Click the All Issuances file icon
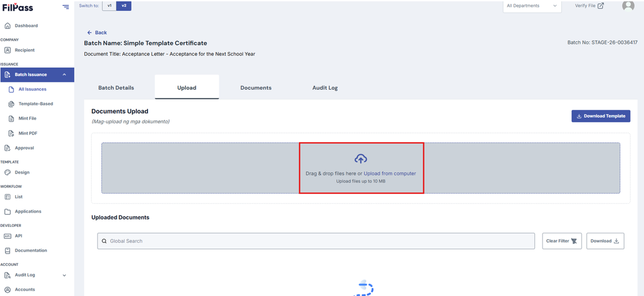Viewport: 644px width, 296px height. pos(11,89)
